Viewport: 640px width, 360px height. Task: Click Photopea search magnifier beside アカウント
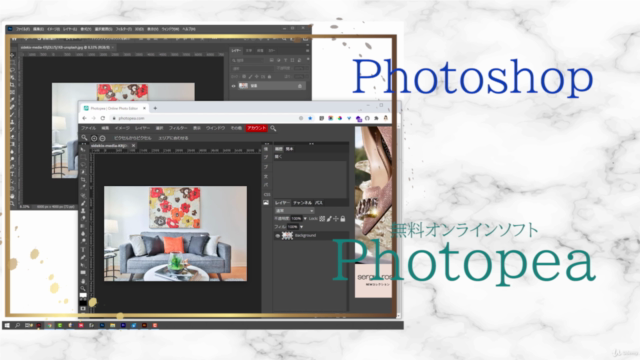273,129
